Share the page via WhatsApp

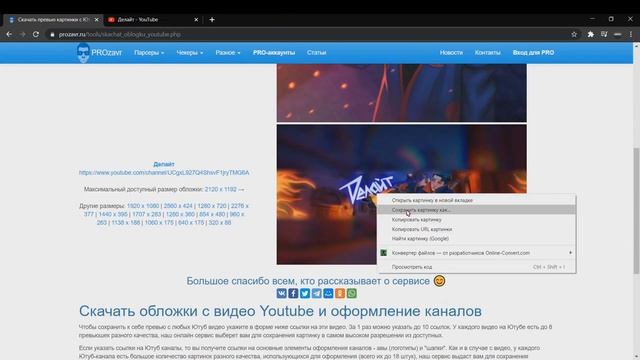351,293
